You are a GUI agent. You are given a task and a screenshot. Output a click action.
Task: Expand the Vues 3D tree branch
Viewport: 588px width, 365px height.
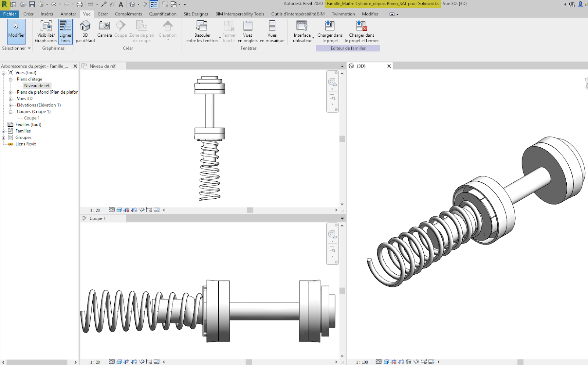pos(10,98)
